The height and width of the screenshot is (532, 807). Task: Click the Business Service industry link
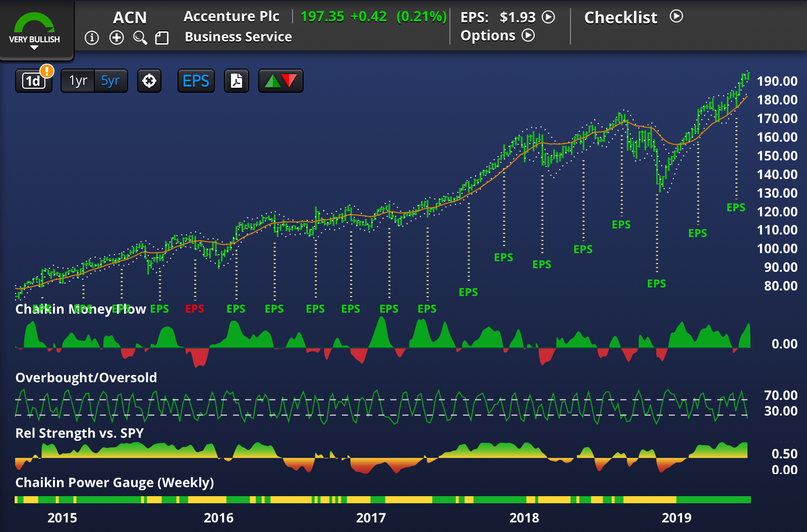pos(238,37)
